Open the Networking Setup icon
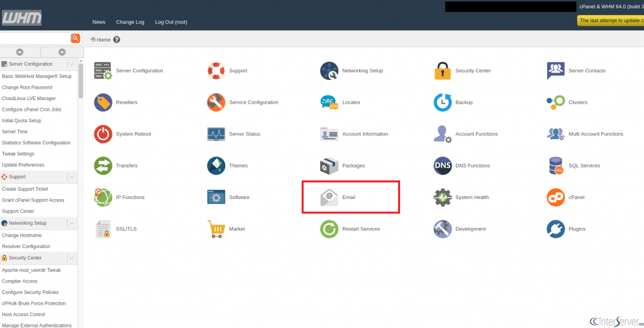 [x=330, y=71]
